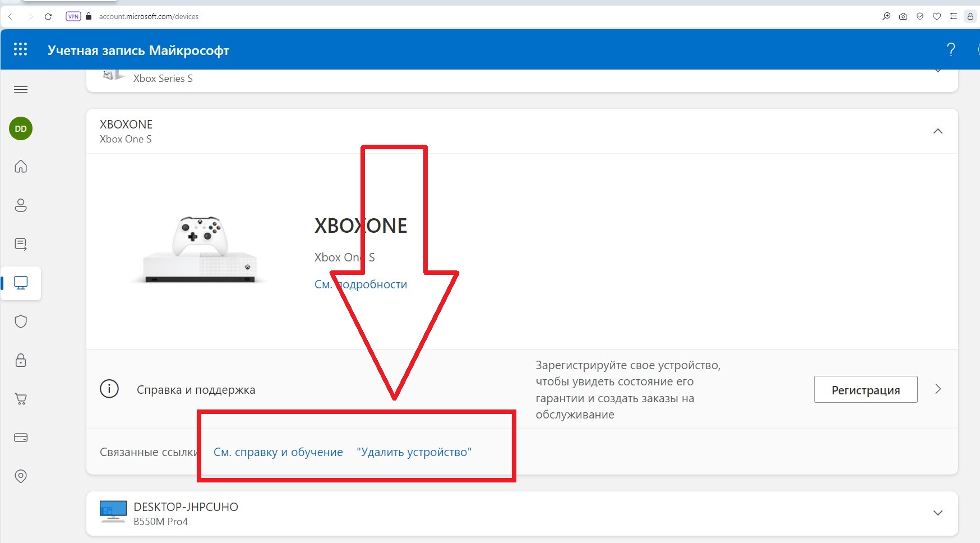Screen dimensions: 980x543
Task: Click the Xbox Series S device label
Action: [163, 79]
